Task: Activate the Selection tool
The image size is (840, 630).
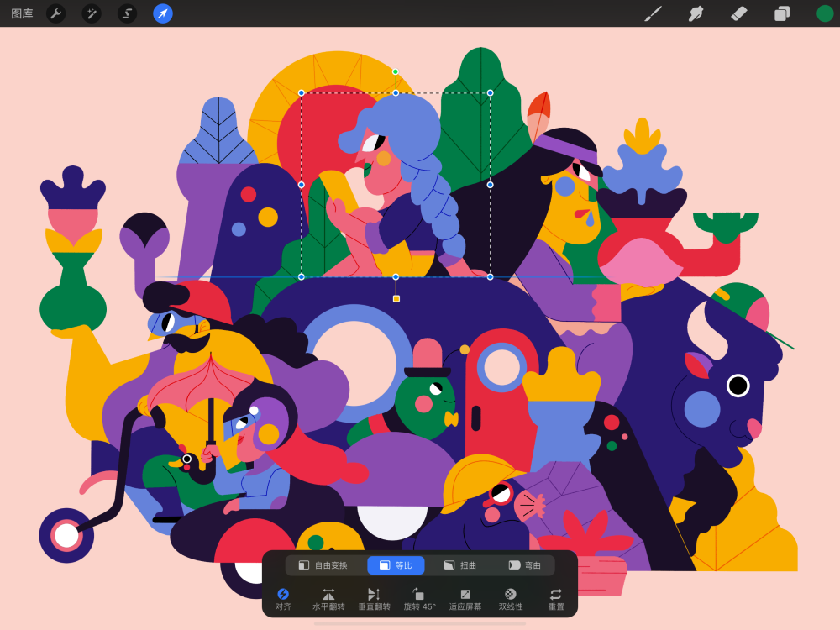Action: pyautogui.click(x=127, y=13)
